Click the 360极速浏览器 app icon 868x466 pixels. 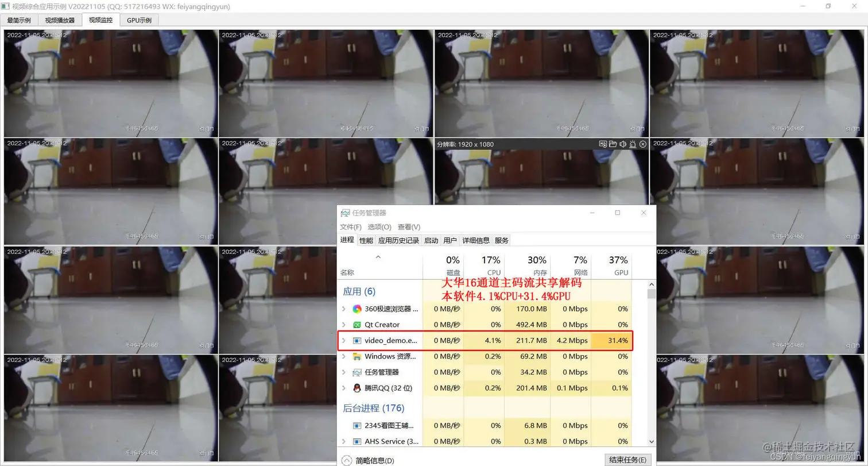(357, 309)
